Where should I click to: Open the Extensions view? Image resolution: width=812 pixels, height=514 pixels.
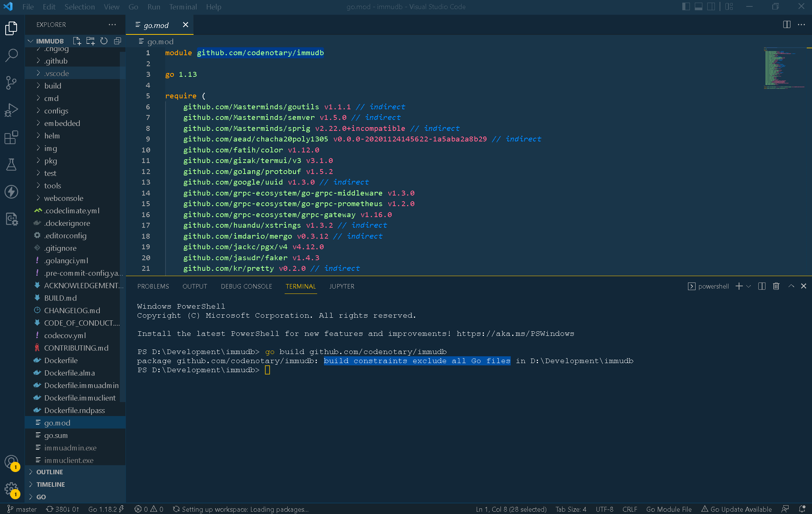[12, 137]
